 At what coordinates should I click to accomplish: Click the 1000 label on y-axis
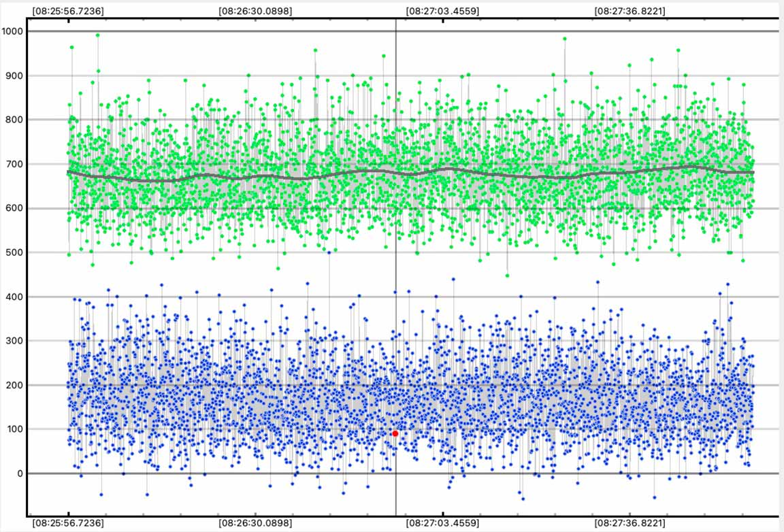click(x=12, y=31)
